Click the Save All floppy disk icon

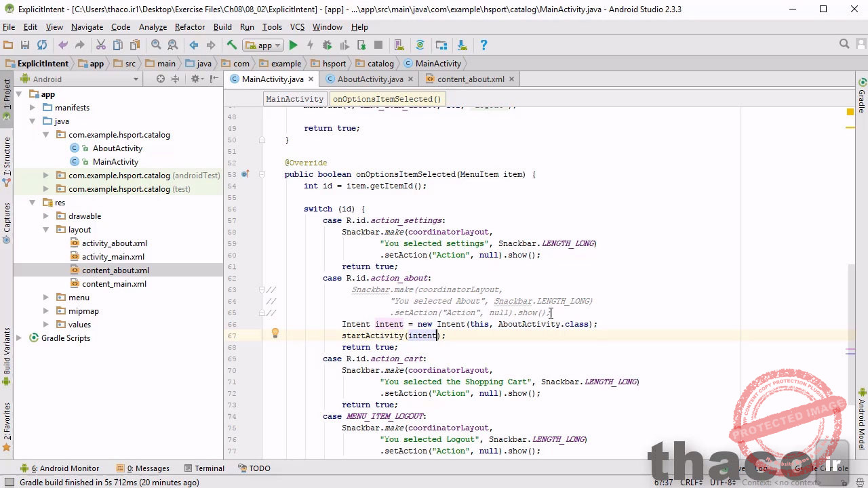pyautogui.click(x=25, y=45)
